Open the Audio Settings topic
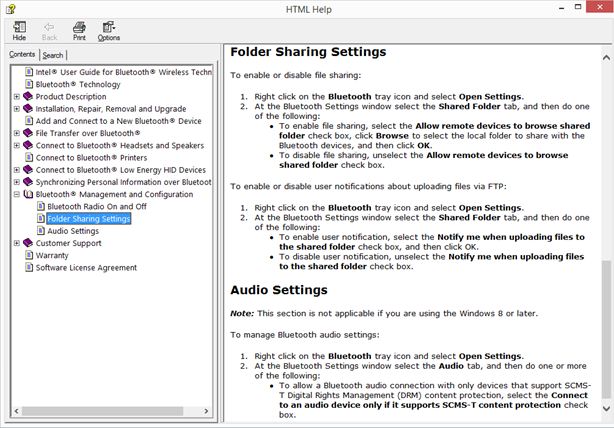The height and width of the screenshot is (428, 614). point(73,231)
